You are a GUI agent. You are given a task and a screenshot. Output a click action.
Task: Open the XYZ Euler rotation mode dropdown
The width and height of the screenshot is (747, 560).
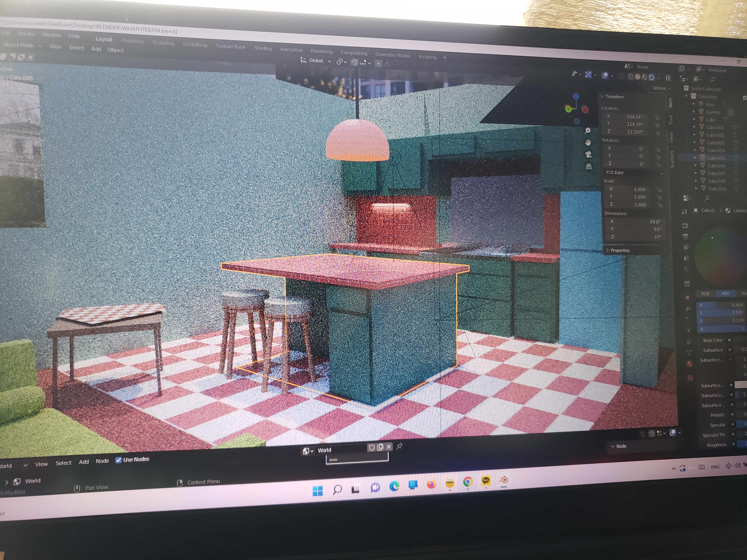pyautogui.click(x=633, y=173)
